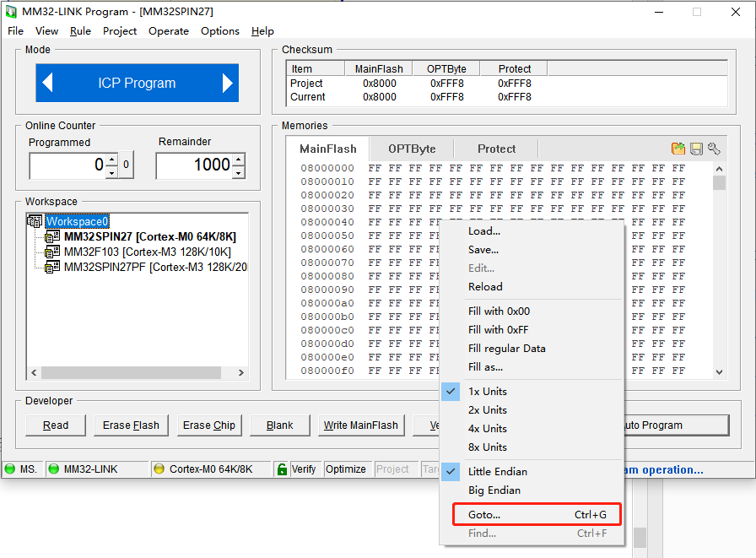756x558 pixels.
Task: Toggle Verify in status bar
Action: tap(304, 469)
